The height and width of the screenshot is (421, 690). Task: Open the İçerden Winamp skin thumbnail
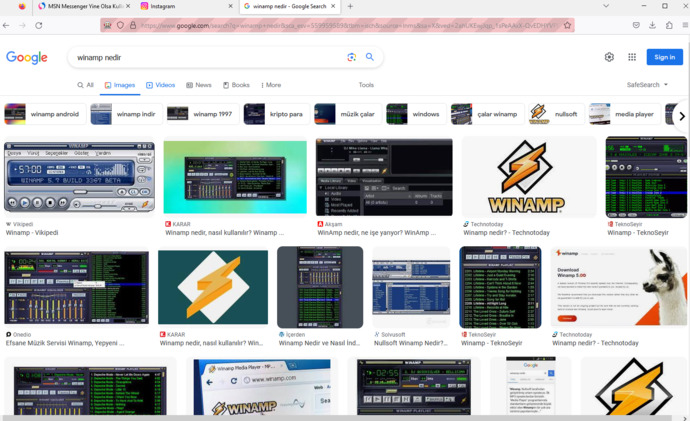(320, 287)
